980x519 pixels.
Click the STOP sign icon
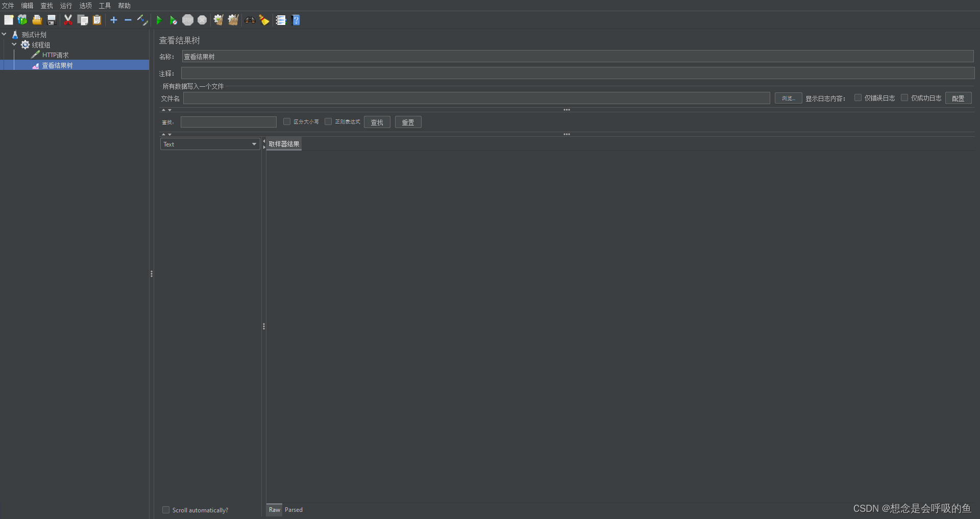188,20
